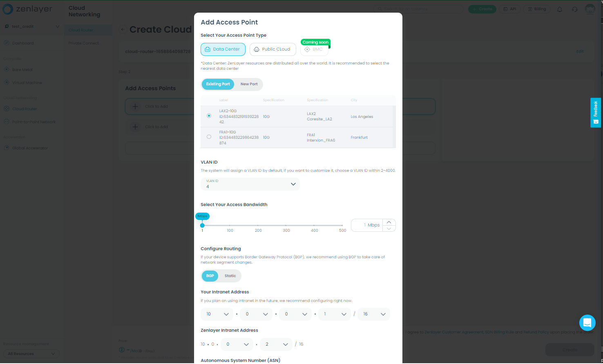Screen dimensions: 603x364
Task: Click the back arrow beside Create Cloud
Action: pos(123,29)
